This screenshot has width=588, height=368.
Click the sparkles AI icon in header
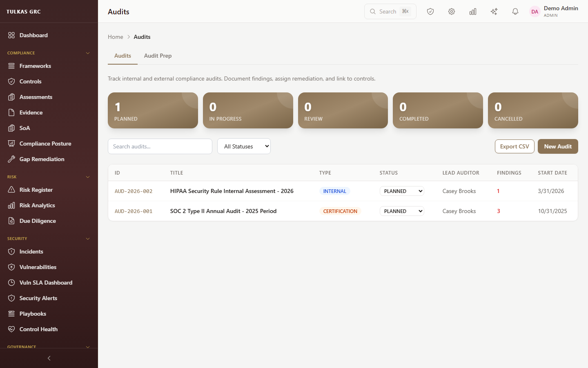coord(494,11)
